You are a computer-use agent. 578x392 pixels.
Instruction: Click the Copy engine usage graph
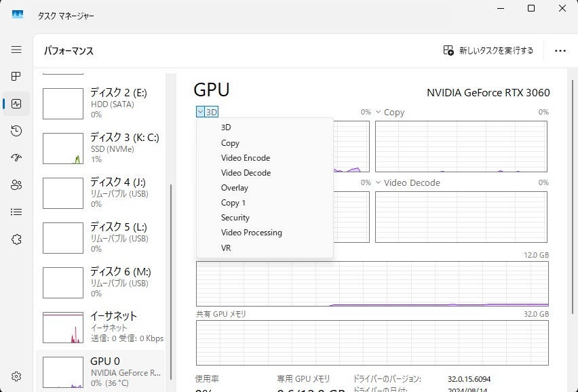(x=461, y=146)
